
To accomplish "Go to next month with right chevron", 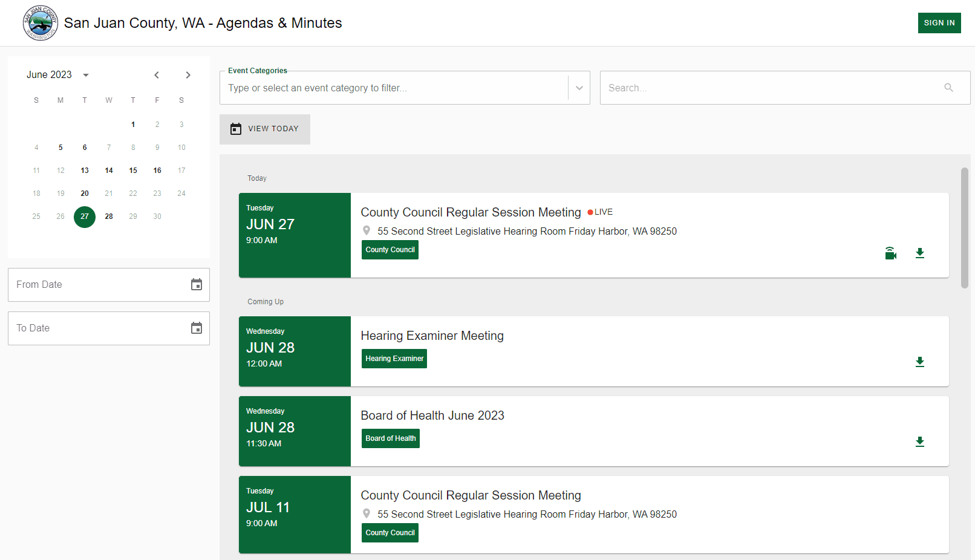I will coord(188,74).
